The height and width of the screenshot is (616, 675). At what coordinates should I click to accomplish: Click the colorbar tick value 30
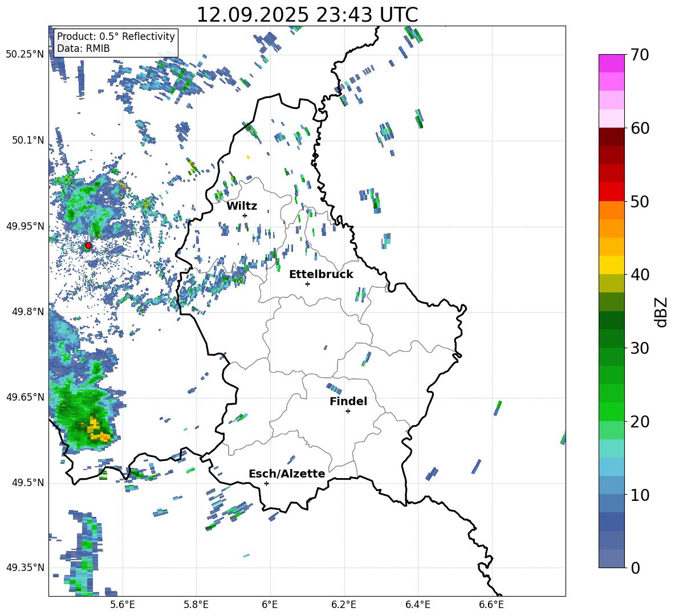tap(640, 348)
